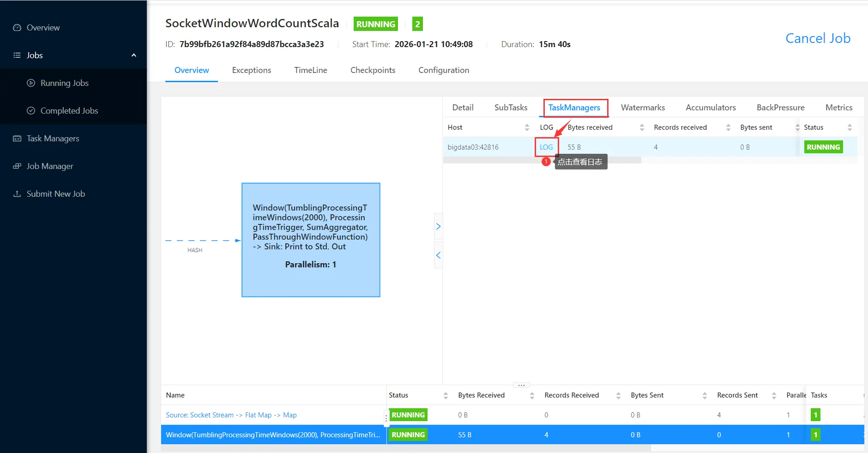The width and height of the screenshot is (868, 453).
Task: Click the green task count badge '2'
Action: (417, 24)
